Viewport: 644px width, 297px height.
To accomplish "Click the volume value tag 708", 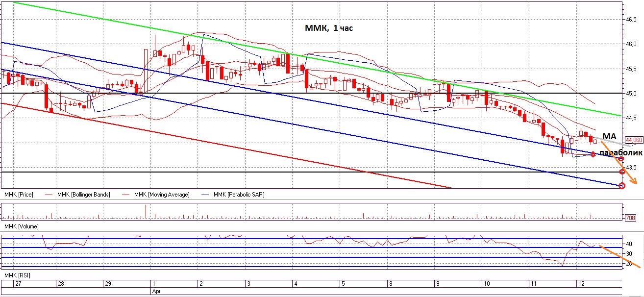I will 631,218.
